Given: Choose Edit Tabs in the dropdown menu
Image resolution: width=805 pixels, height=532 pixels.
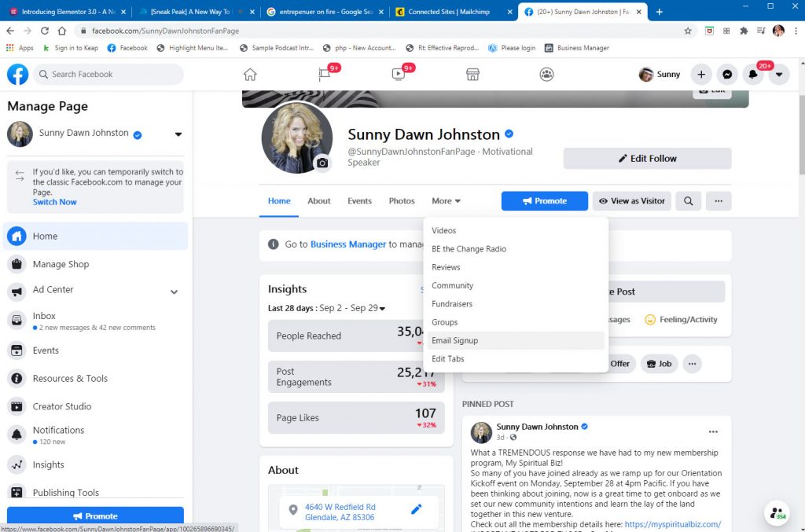Looking at the screenshot, I should (448, 359).
